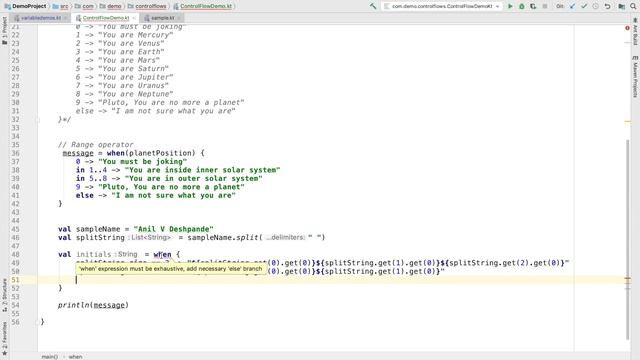Start debugging with the bug icon
Screen dimensions: 640x360
pyautogui.click(x=522, y=6)
